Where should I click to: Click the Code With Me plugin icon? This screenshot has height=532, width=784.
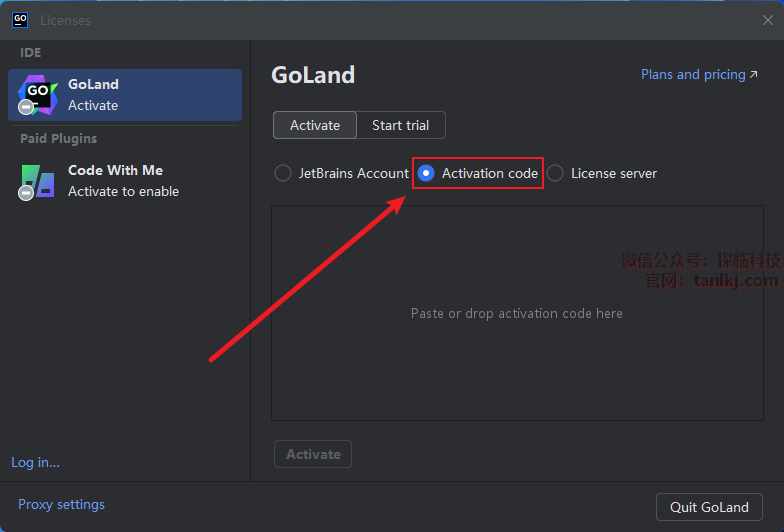(x=38, y=181)
